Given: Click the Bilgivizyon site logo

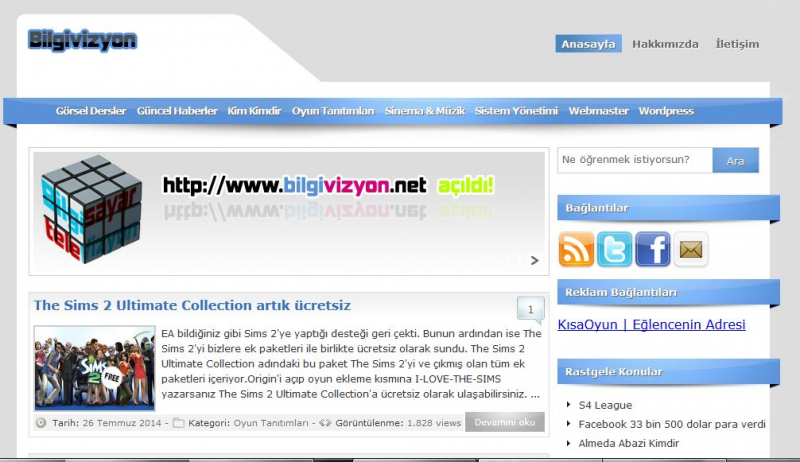Looking at the screenshot, I should coord(83,40).
